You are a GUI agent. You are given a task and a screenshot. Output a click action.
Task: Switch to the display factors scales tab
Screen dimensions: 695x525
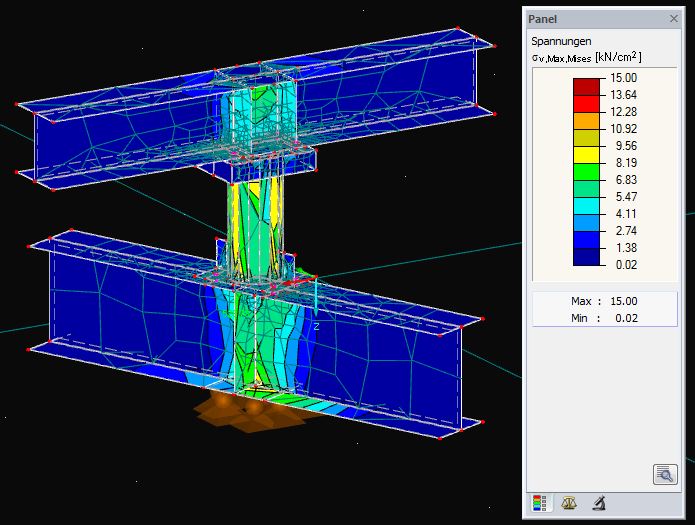pos(569,503)
